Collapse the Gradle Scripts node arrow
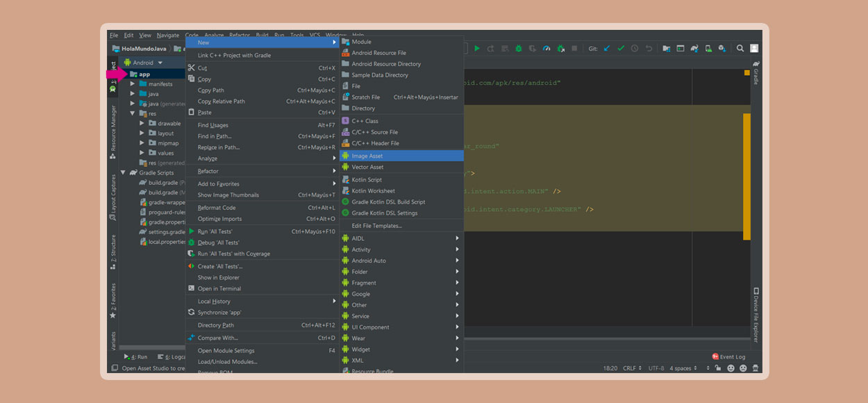 click(x=124, y=172)
